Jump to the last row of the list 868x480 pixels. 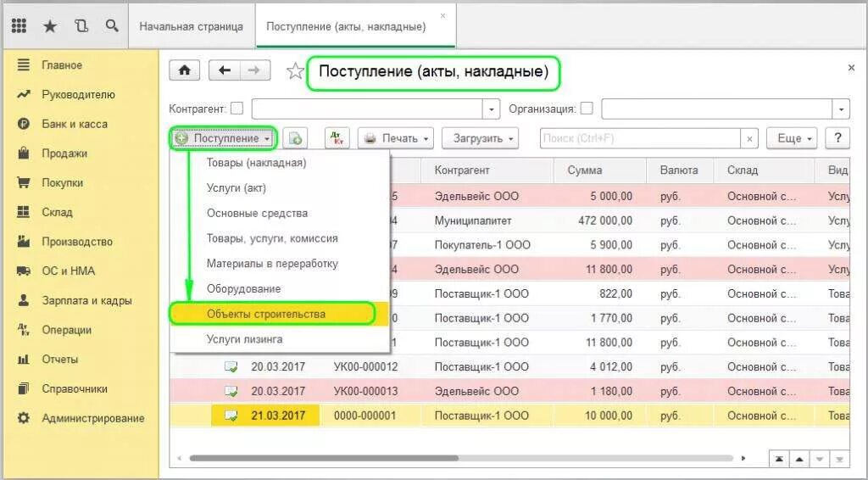tap(840, 459)
